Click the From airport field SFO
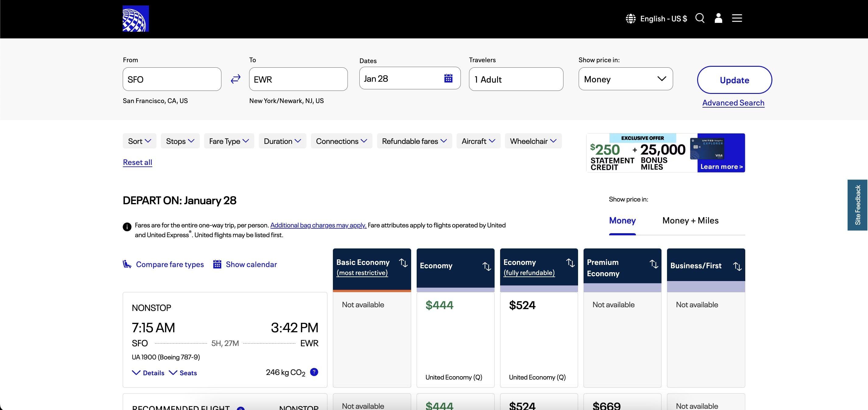The height and width of the screenshot is (410, 868). pyautogui.click(x=172, y=79)
